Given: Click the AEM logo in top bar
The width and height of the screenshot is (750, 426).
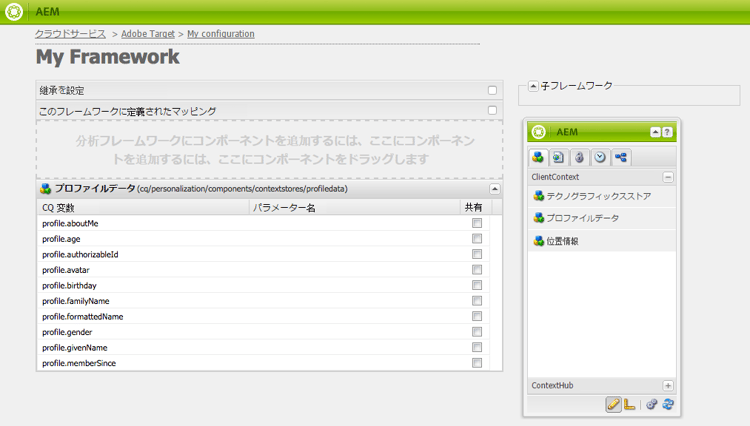Looking at the screenshot, I should pyautogui.click(x=14, y=11).
